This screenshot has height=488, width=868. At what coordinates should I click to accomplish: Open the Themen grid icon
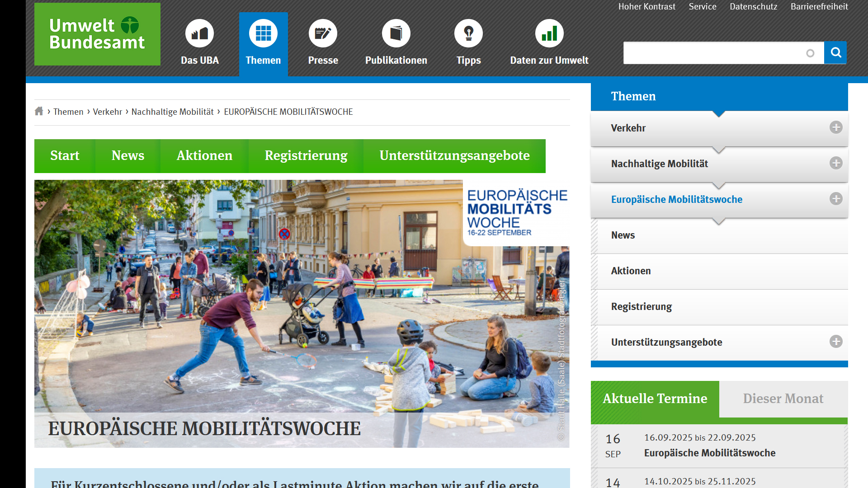pos(263,33)
